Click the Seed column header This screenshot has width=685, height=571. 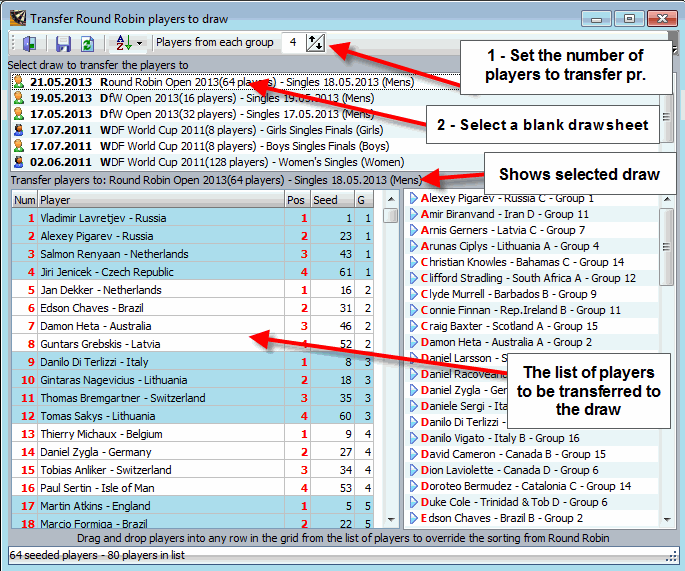tap(325, 200)
